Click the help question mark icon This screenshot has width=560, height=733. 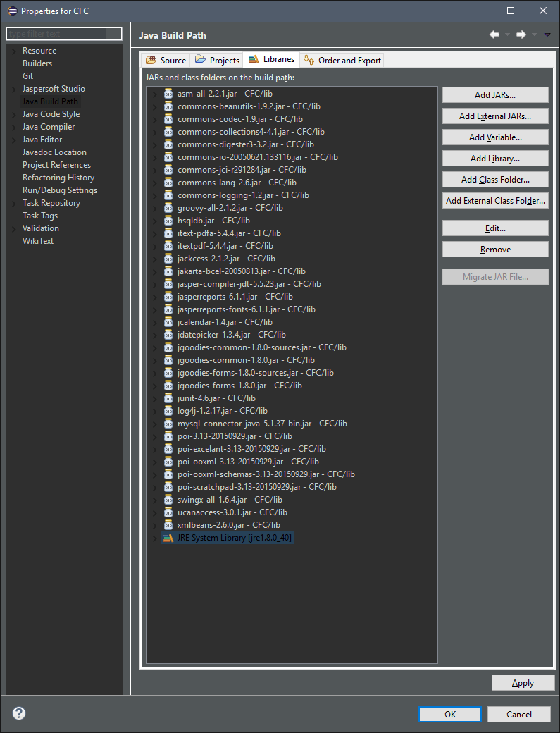point(19,713)
